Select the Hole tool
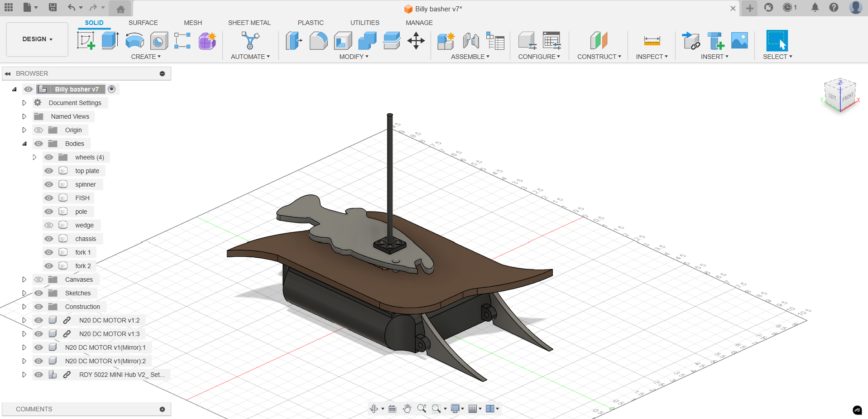868x419 pixels. [x=159, y=41]
